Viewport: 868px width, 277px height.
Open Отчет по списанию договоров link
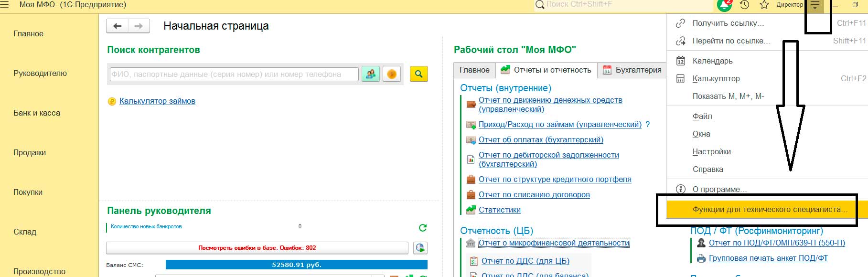[x=534, y=195]
